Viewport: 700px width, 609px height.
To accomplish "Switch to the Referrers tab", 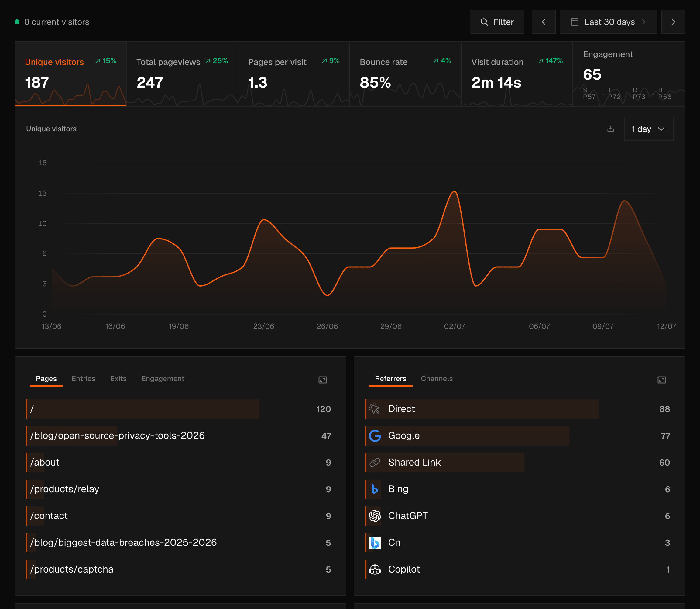I will click(x=390, y=379).
